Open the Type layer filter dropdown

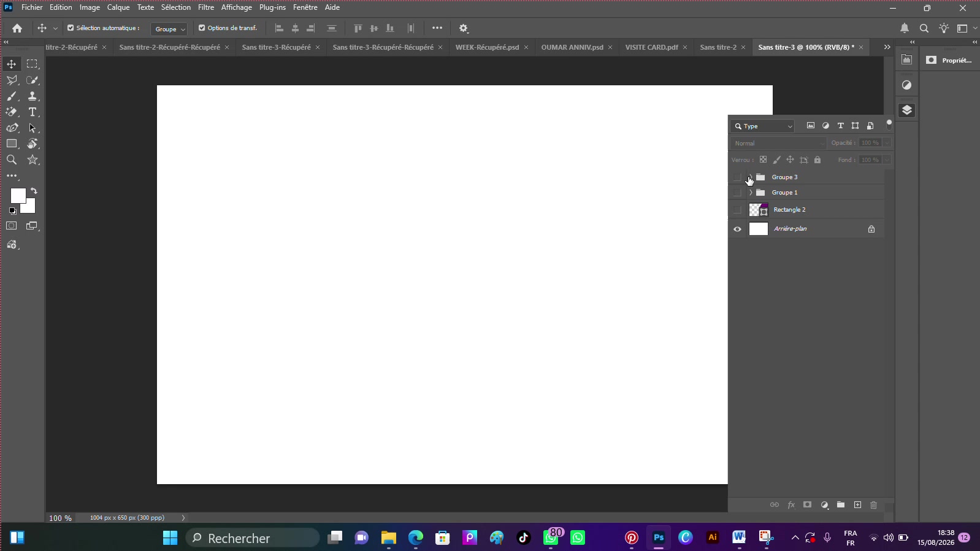763,126
